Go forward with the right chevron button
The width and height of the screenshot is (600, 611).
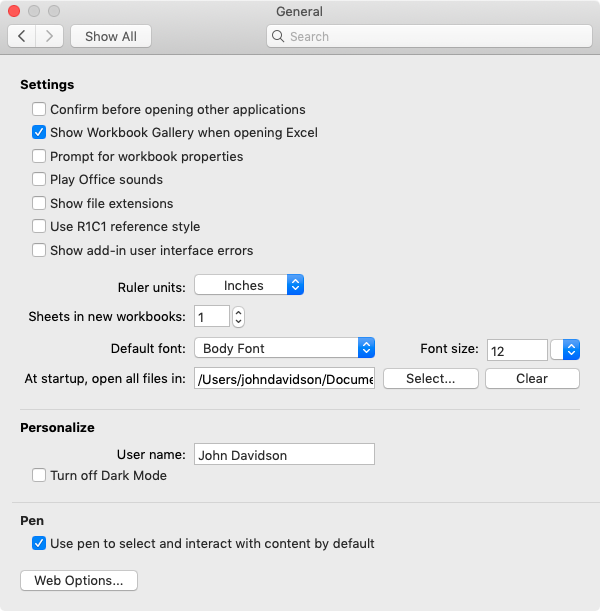point(49,36)
